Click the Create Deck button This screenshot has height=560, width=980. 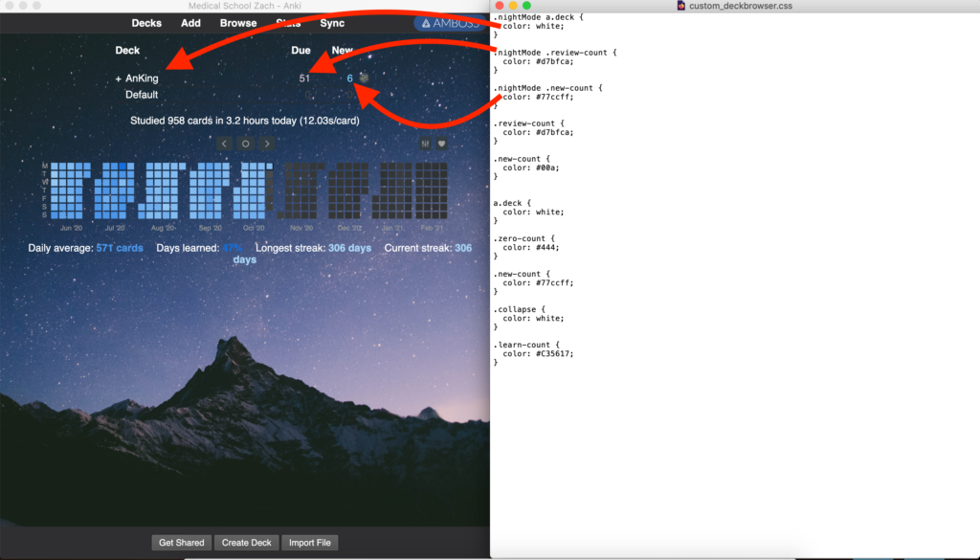click(x=246, y=543)
